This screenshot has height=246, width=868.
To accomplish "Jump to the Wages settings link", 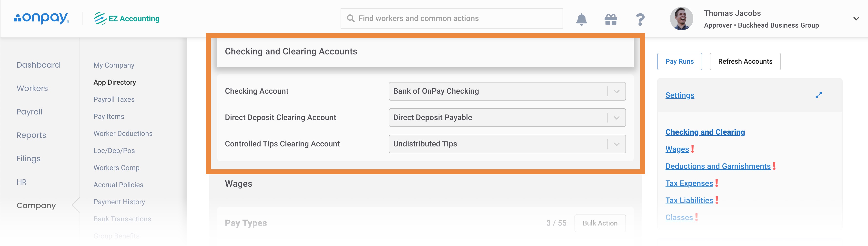I will [x=677, y=149].
